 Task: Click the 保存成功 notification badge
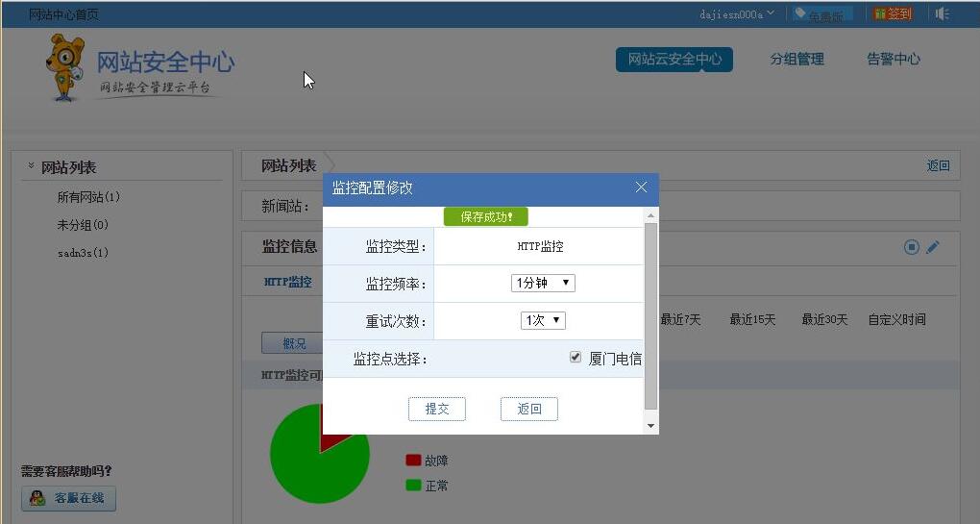486,217
